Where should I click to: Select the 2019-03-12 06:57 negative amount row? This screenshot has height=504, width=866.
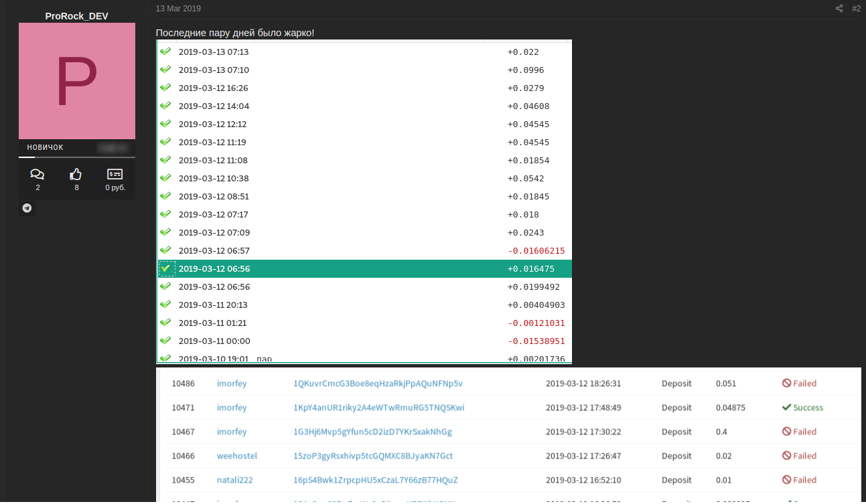pyautogui.click(x=365, y=250)
